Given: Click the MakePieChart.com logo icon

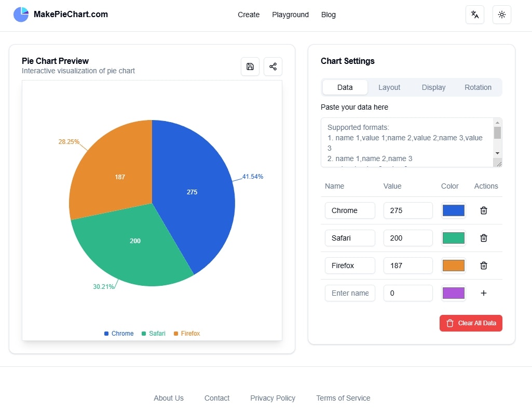Looking at the screenshot, I should coord(21,14).
